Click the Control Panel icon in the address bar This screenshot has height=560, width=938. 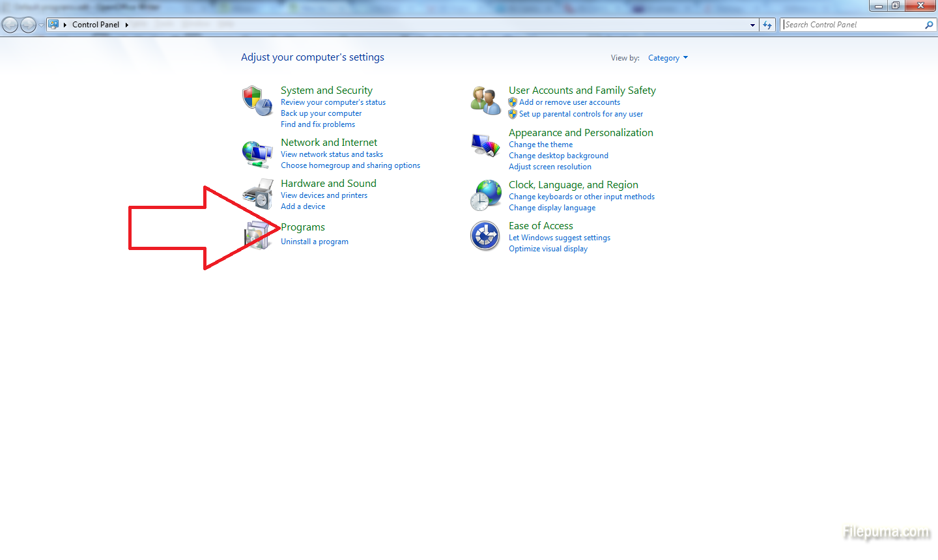(53, 24)
